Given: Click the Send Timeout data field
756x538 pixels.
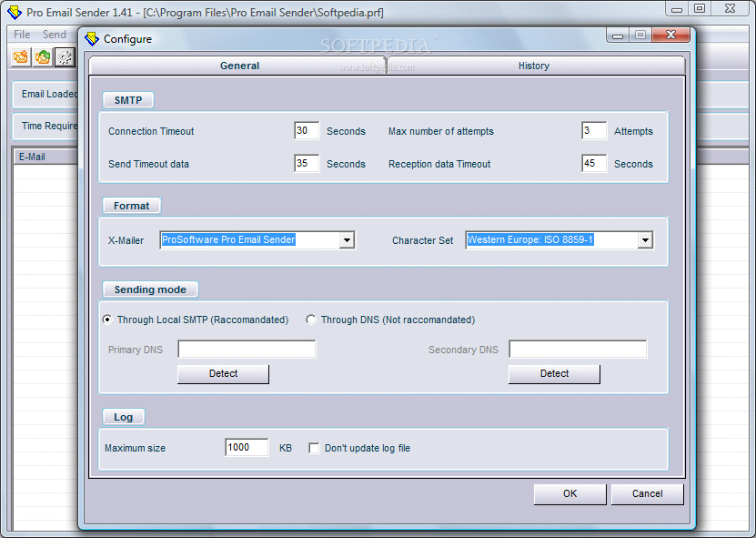Looking at the screenshot, I should coord(307,164).
